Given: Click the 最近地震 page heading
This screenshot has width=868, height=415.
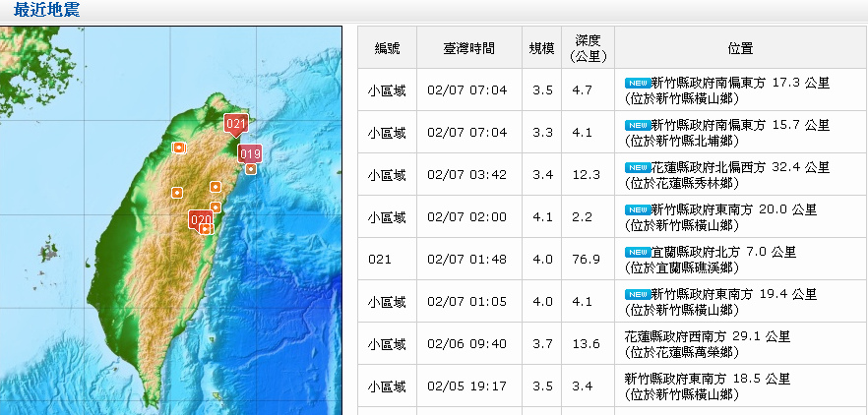Looking at the screenshot, I should pos(46,10).
